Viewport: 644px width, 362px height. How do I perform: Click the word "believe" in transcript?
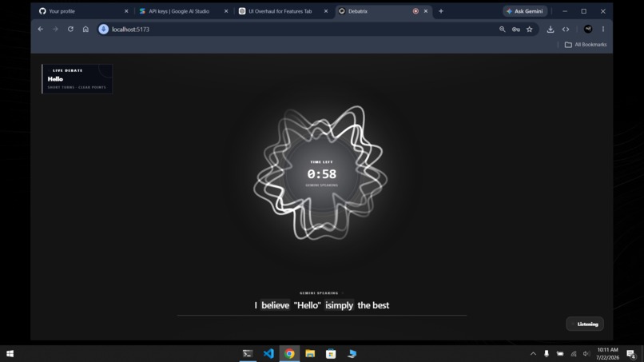click(x=275, y=305)
